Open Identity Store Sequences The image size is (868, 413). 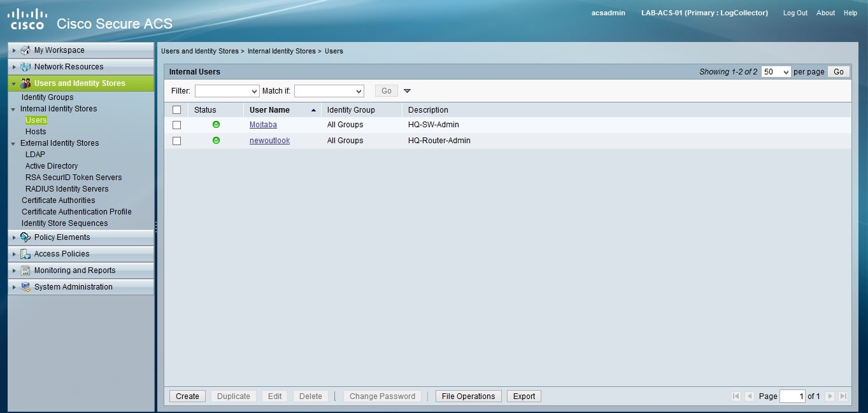(64, 223)
